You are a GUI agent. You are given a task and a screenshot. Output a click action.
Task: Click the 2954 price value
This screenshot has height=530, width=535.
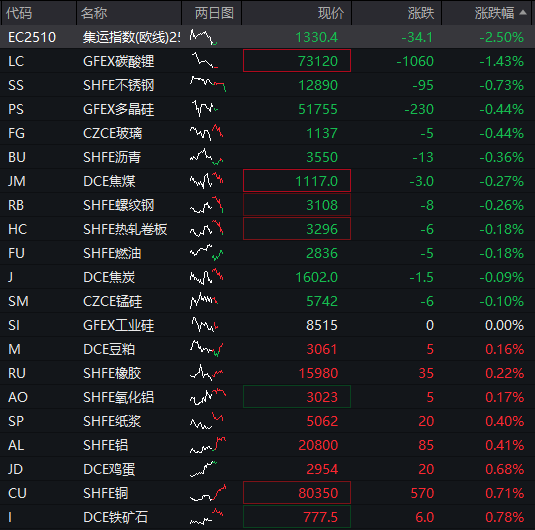[322, 469]
